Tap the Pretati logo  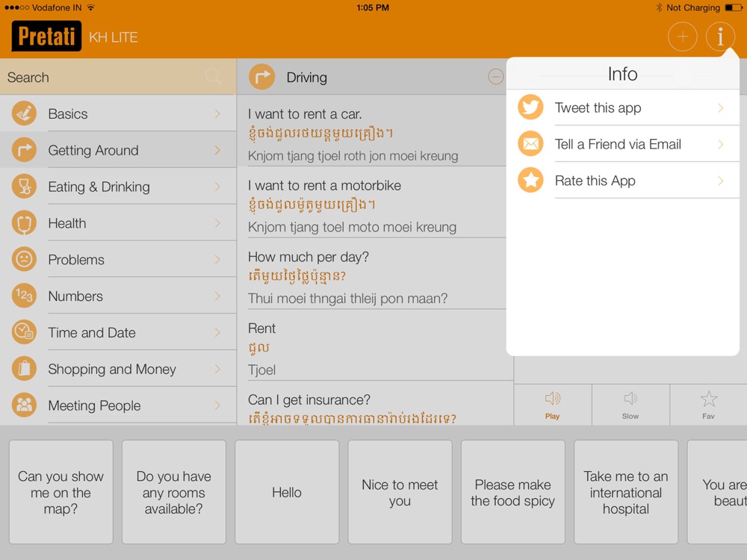46,36
